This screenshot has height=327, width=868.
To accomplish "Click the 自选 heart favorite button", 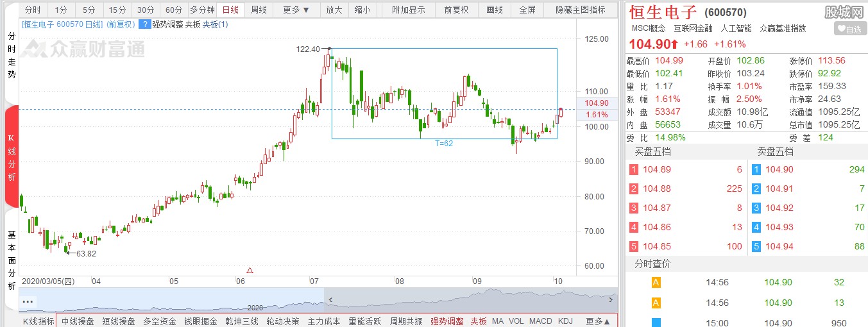I will click(850, 29).
